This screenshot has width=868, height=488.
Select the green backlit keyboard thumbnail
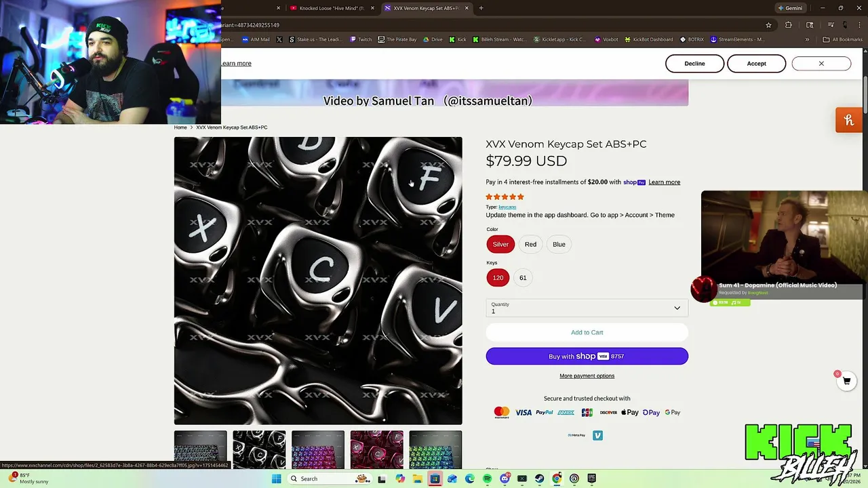tap(435, 449)
